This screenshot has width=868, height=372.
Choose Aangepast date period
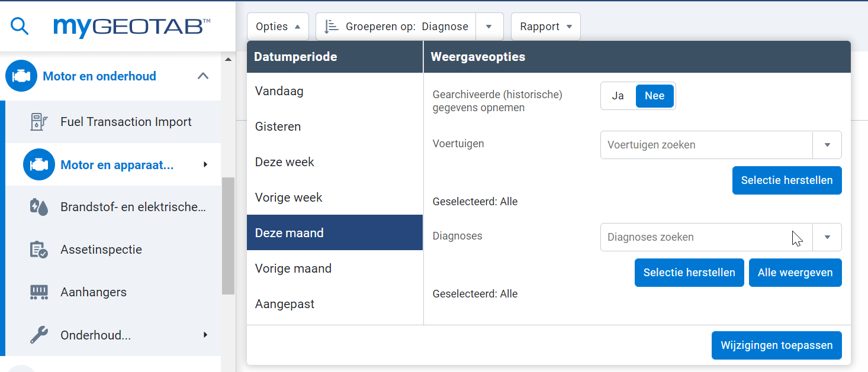point(285,304)
